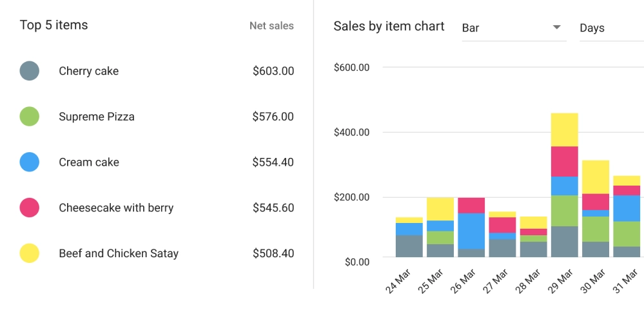Click the Net sales column header
This screenshot has height=310, width=644.
point(271,26)
